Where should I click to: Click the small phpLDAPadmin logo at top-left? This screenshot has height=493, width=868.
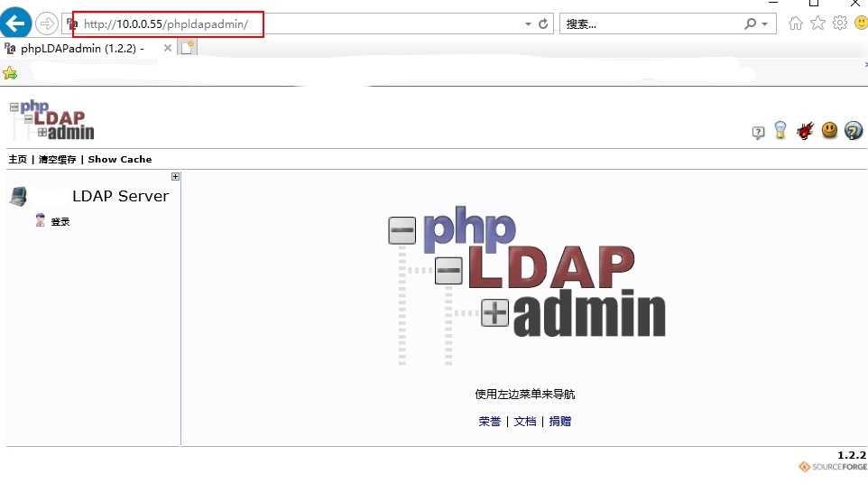(52, 120)
